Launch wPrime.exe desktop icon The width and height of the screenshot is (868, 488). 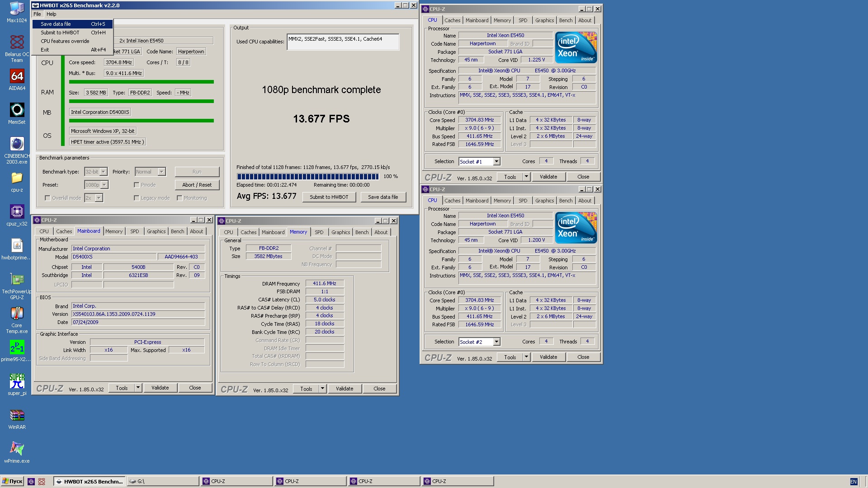tap(17, 452)
